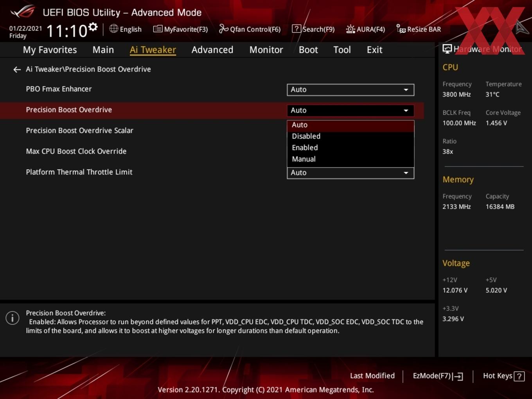Screen dimensions: 532x399
Task: Click the info circle icon in help area
Action: click(x=13, y=318)
